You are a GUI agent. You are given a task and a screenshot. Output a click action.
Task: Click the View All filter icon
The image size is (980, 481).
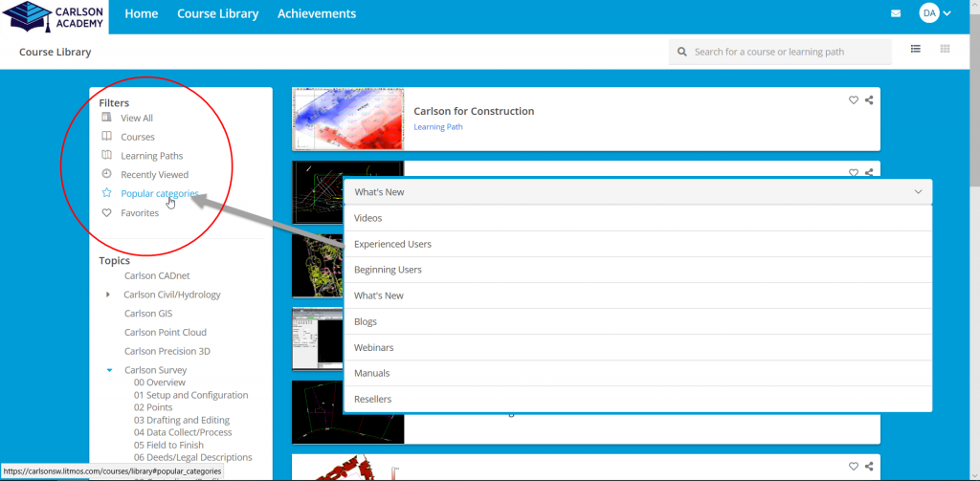(107, 118)
